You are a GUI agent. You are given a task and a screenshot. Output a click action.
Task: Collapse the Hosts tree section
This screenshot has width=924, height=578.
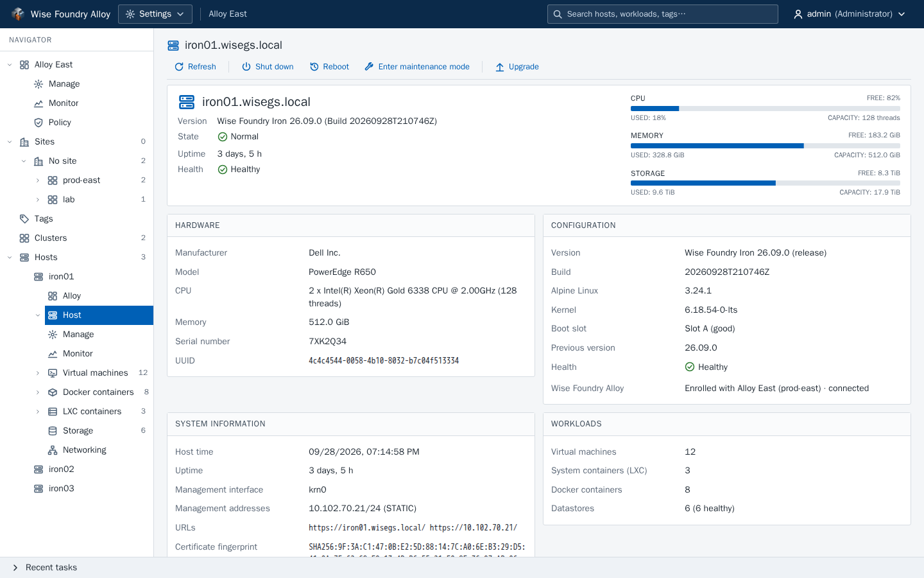click(x=10, y=258)
